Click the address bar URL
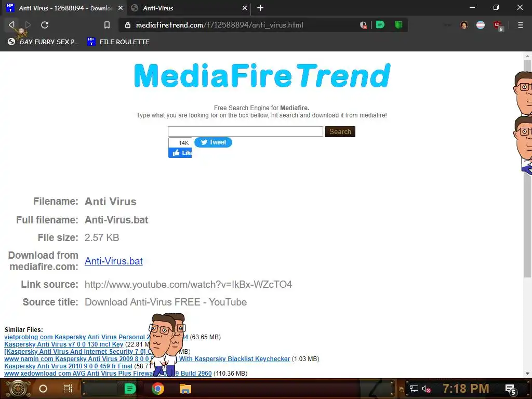The width and height of the screenshot is (532, 399). point(220,25)
